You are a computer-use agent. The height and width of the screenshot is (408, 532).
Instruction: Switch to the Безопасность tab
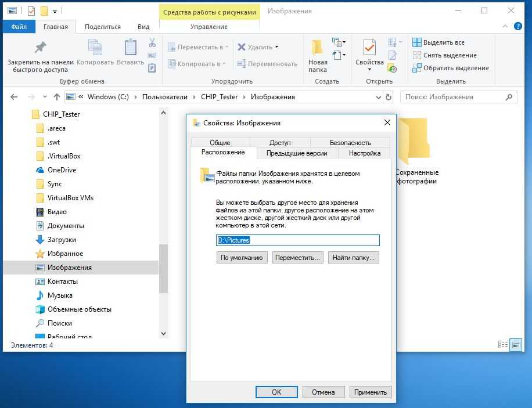pos(350,142)
